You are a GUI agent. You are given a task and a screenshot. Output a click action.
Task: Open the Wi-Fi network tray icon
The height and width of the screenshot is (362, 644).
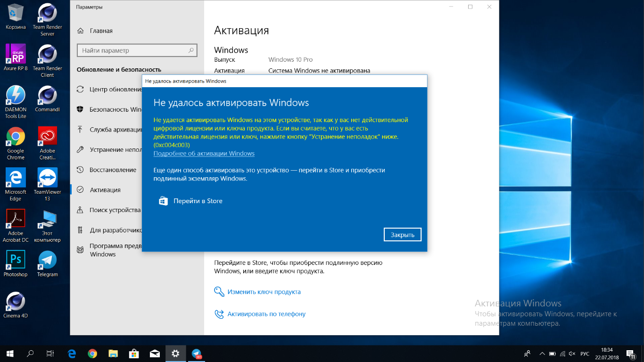click(x=562, y=353)
